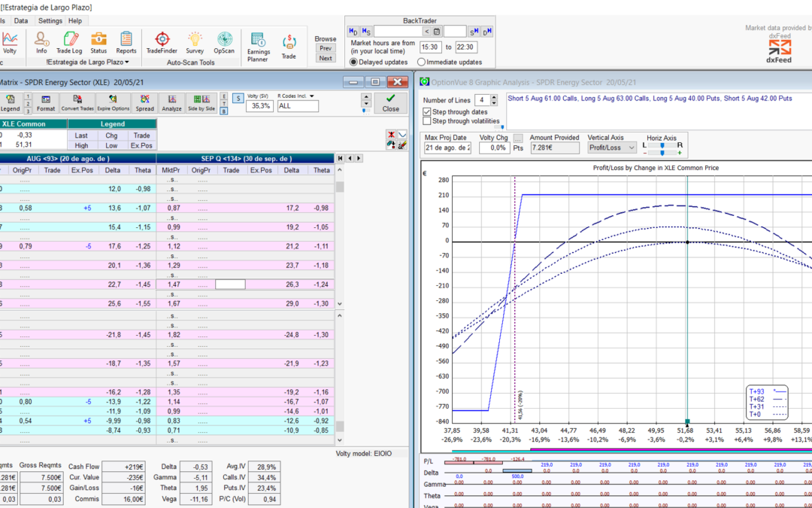Click the Expire Options tool

114,102
